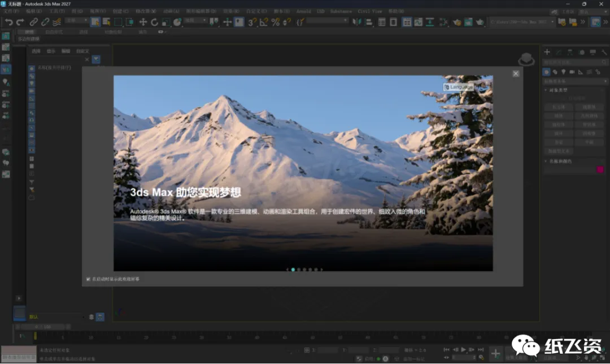
Task: Toggle Window/Crossing selection mode
Action: click(129, 22)
